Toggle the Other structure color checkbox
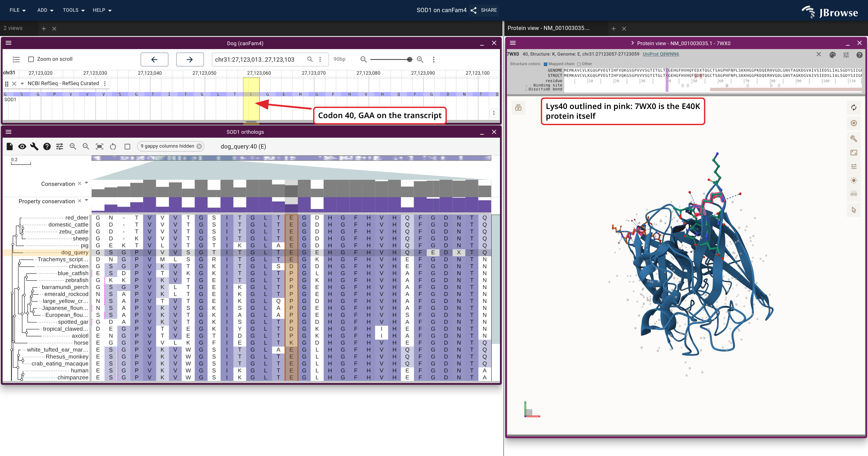The height and width of the screenshot is (456, 868). pos(579,64)
